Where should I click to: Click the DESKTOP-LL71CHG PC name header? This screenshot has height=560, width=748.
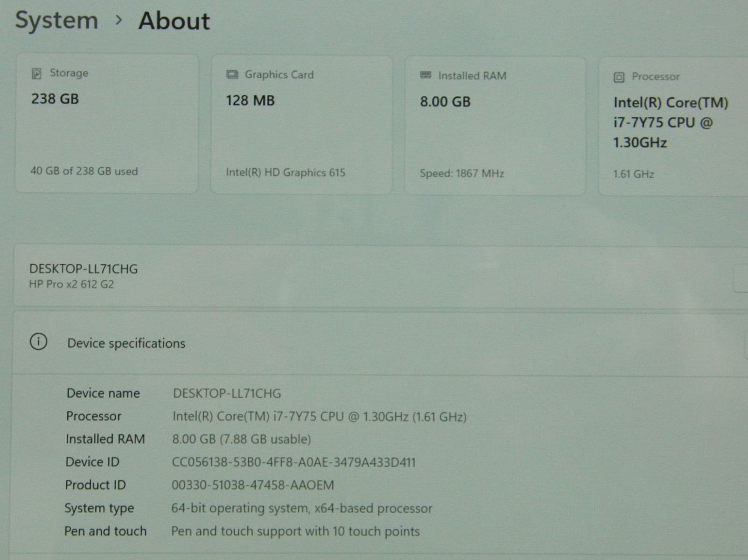pyautogui.click(x=84, y=269)
